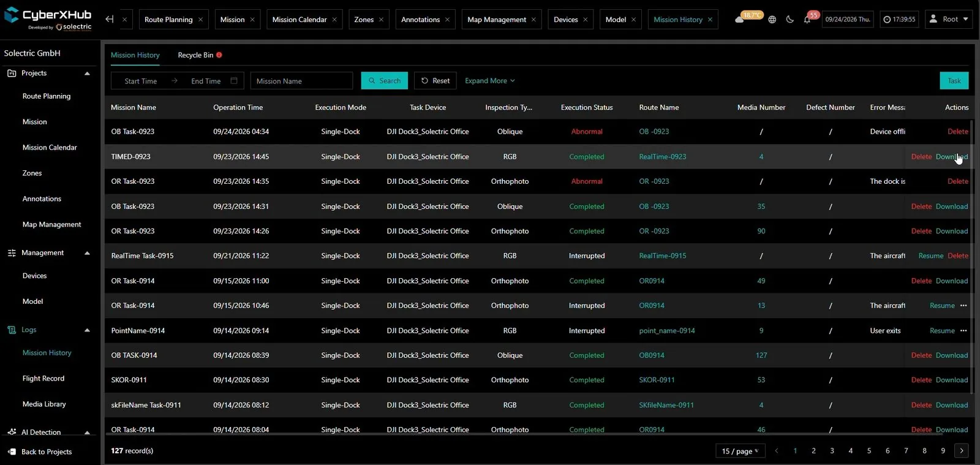Open Map Management in the sidebar
980x465 pixels.
coord(51,225)
